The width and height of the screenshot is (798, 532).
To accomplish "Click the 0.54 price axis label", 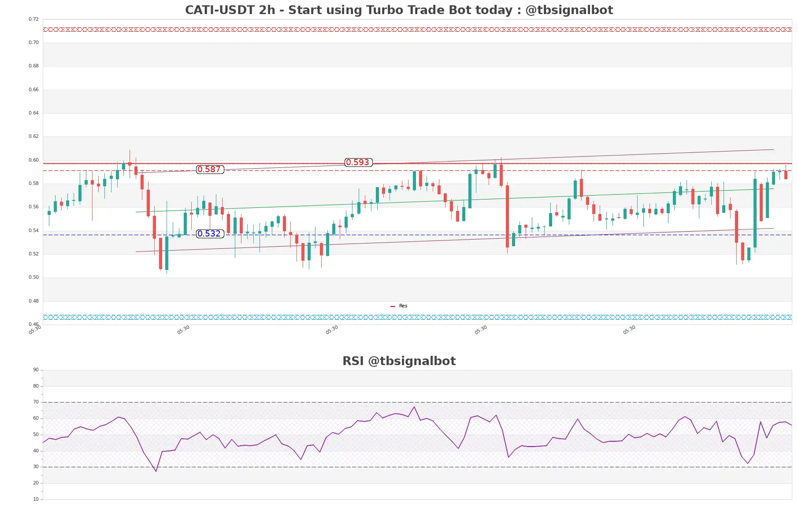I will click(33, 231).
